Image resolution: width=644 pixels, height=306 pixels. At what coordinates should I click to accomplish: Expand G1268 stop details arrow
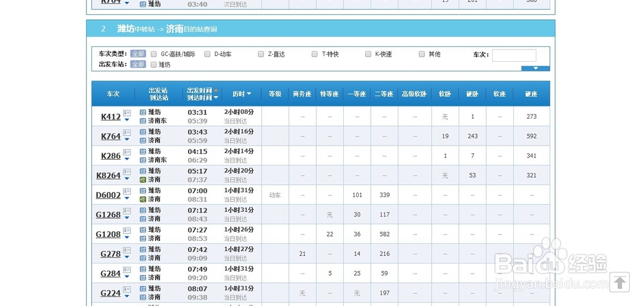(127, 218)
